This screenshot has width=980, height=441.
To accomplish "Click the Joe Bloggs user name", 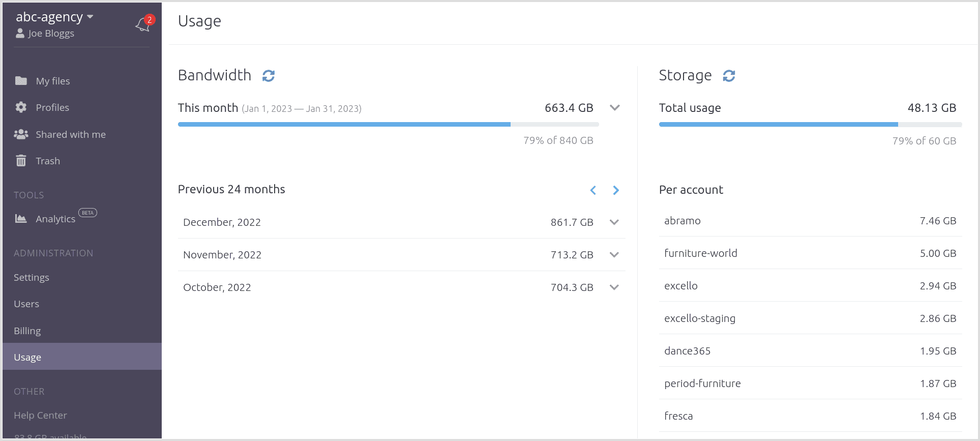I will (x=51, y=34).
